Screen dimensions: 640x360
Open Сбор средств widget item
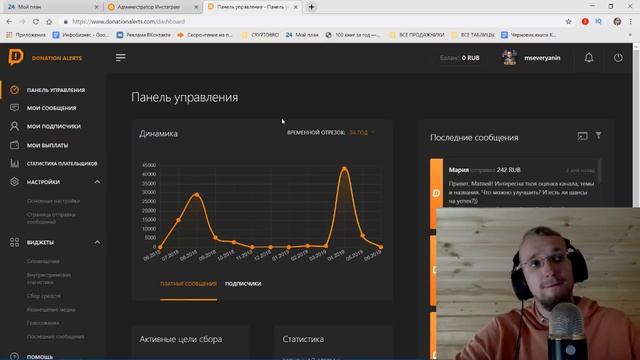44,296
